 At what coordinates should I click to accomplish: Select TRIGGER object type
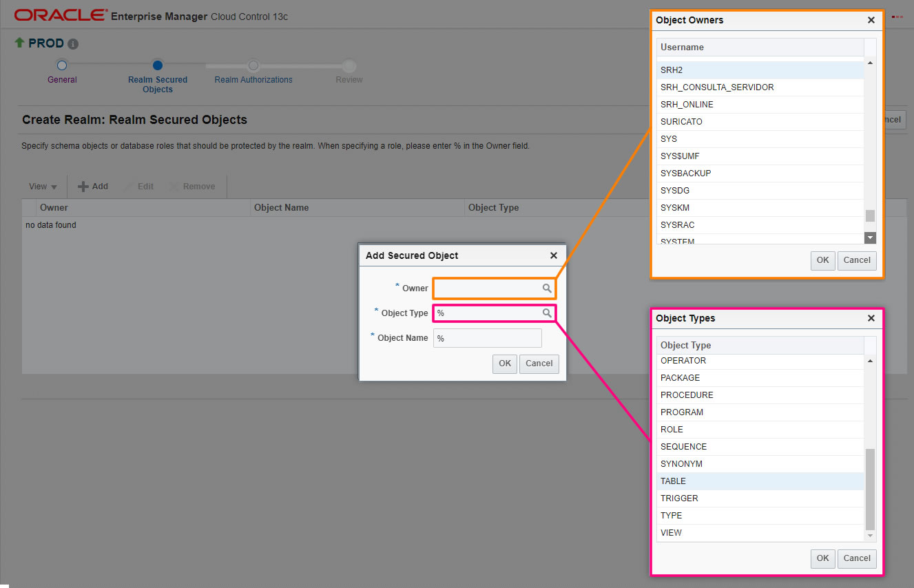(x=760, y=498)
